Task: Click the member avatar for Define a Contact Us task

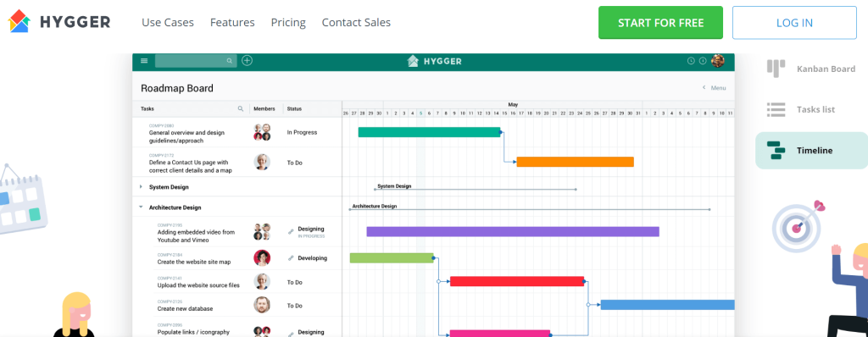Action: 263,162
